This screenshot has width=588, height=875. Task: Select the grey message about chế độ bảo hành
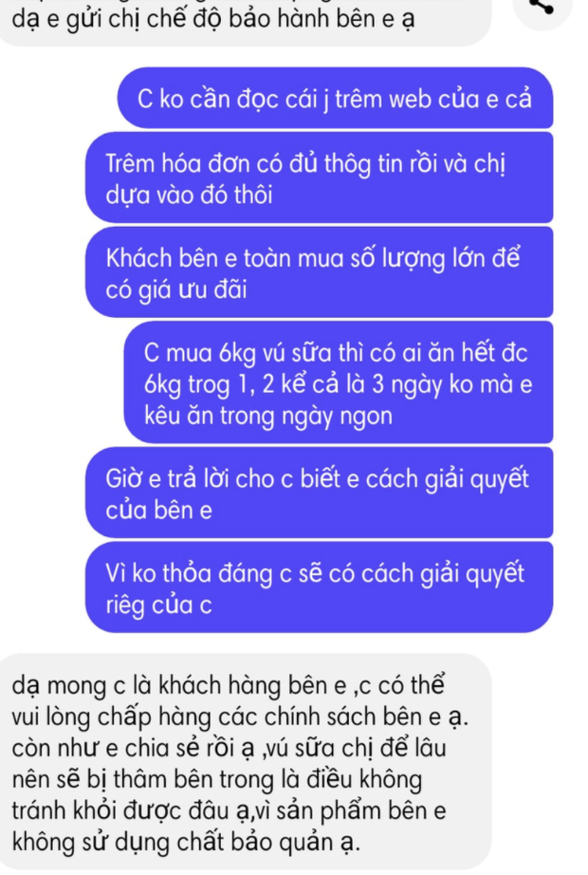point(246,20)
